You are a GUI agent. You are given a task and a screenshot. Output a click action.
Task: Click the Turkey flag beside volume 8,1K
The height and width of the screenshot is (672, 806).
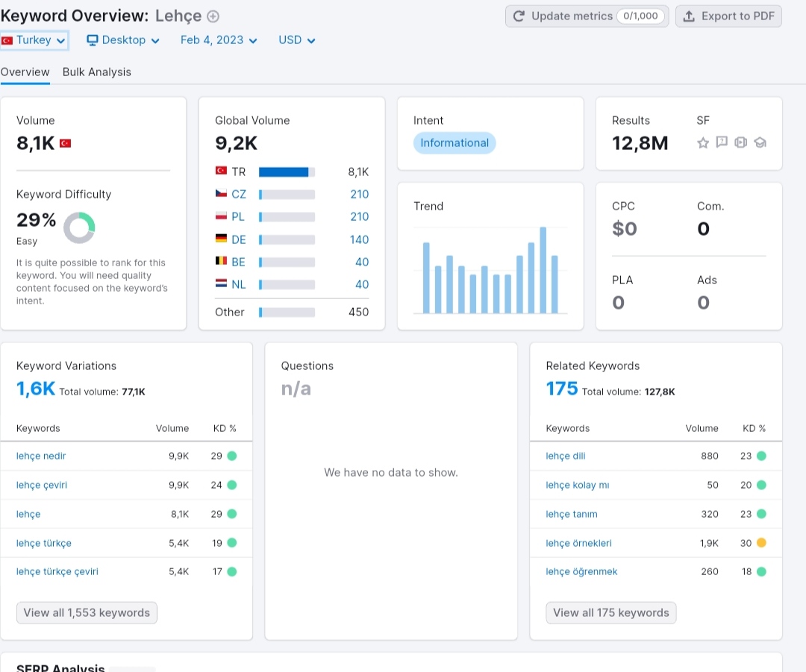click(x=65, y=143)
